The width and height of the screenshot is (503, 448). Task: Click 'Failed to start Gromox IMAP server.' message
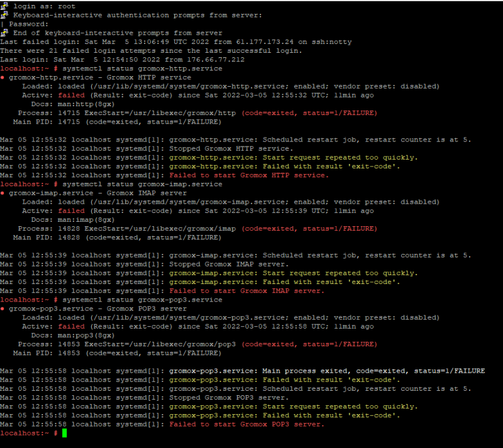tap(246, 291)
